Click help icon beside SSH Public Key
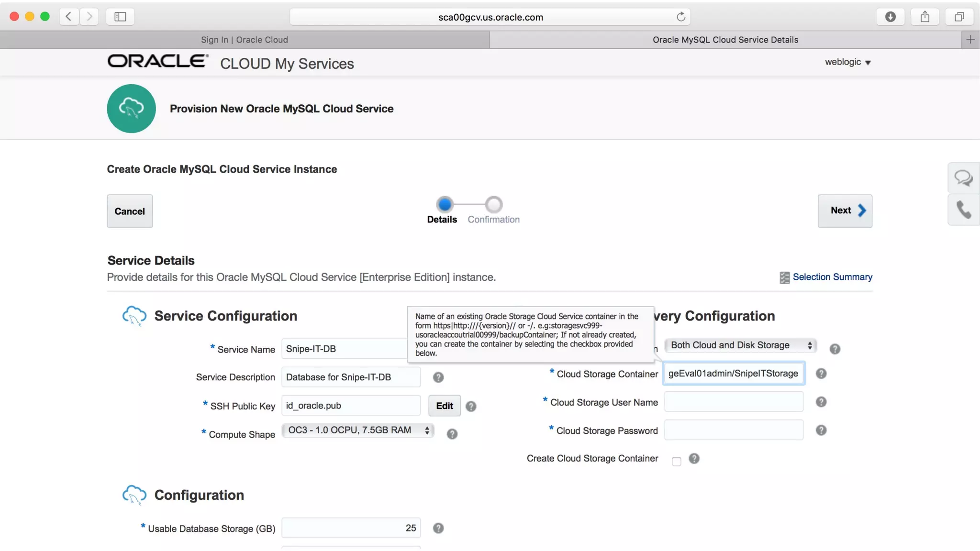This screenshot has width=980, height=551. pyautogui.click(x=471, y=406)
